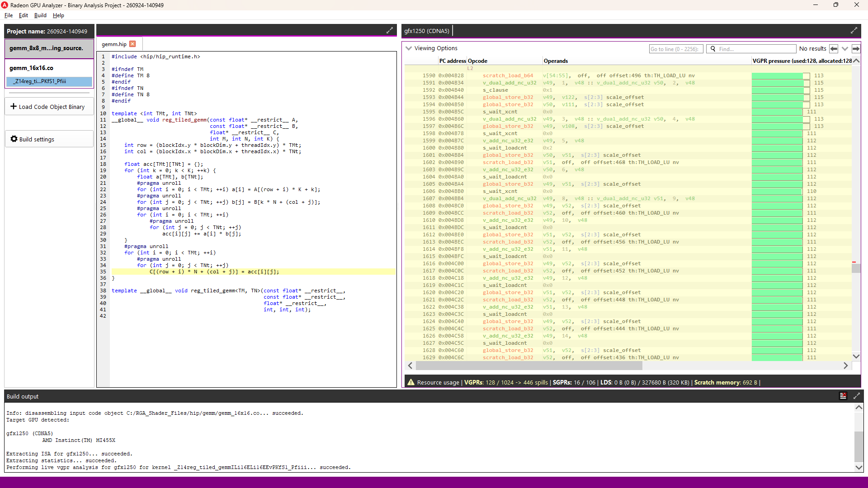Click the disassembly vertical scrollbar thumb
The image size is (868, 488).
[856, 268]
